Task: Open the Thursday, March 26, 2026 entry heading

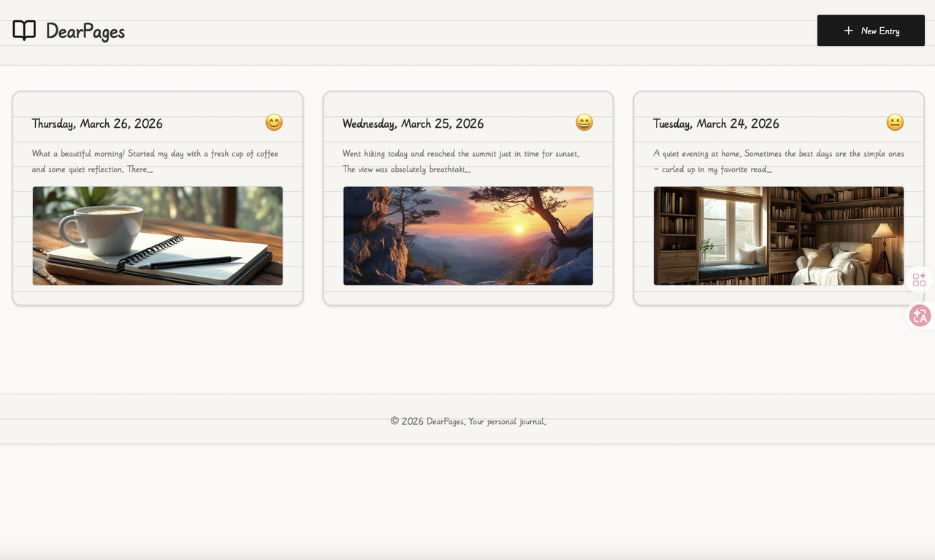Action: click(97, 124)
